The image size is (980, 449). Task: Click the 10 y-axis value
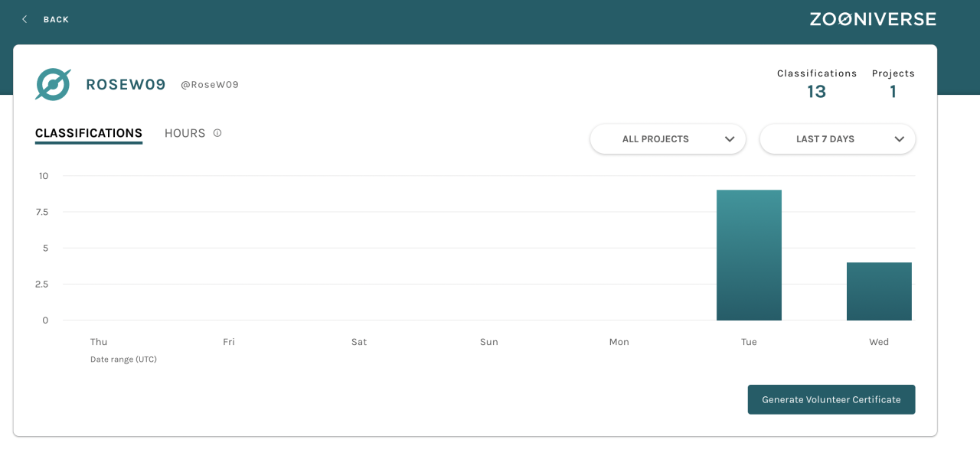44,176
